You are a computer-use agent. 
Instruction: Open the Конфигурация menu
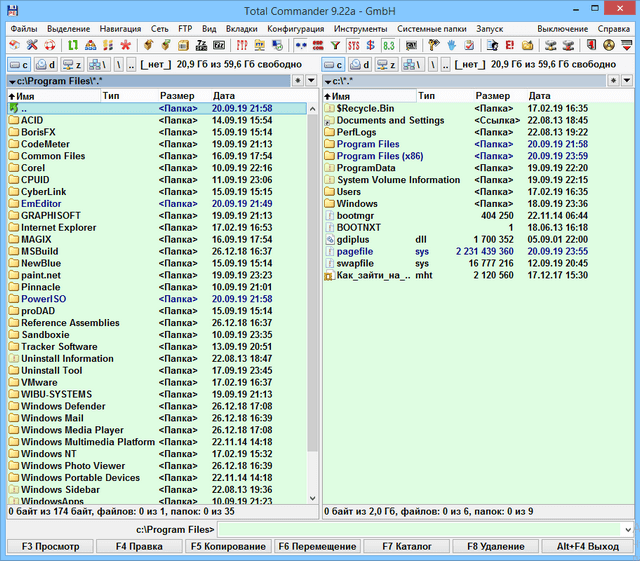tap(295, 29)
